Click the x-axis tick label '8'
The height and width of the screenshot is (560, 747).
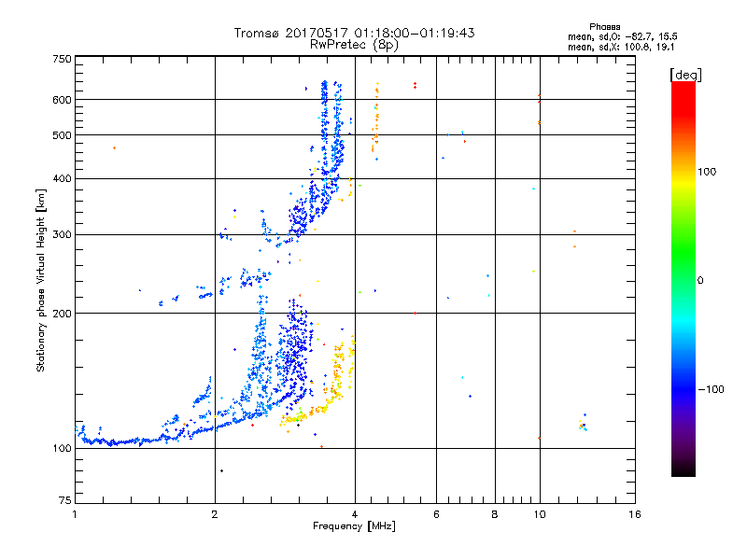point(495,514)
